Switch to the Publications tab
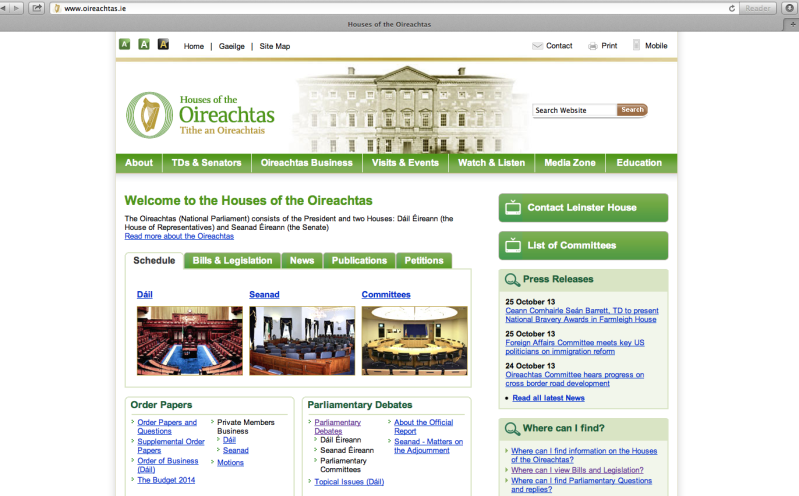Viewport: 799px width, 496px height. [x=359, y=260]
